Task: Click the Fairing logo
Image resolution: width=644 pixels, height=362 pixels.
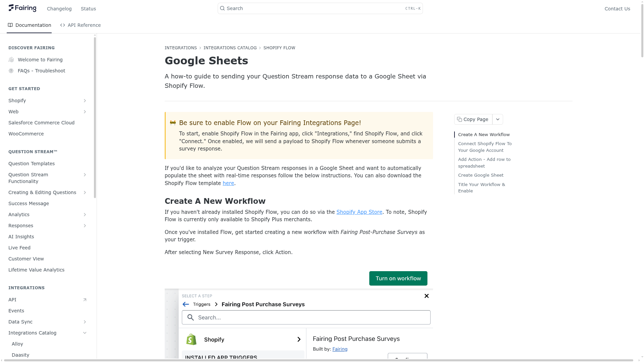Action: (22, 8)
